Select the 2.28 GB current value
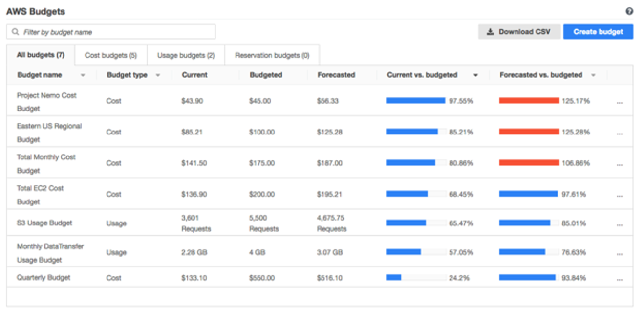This screenshot has height=312, width=644. [x=194, y=252]
